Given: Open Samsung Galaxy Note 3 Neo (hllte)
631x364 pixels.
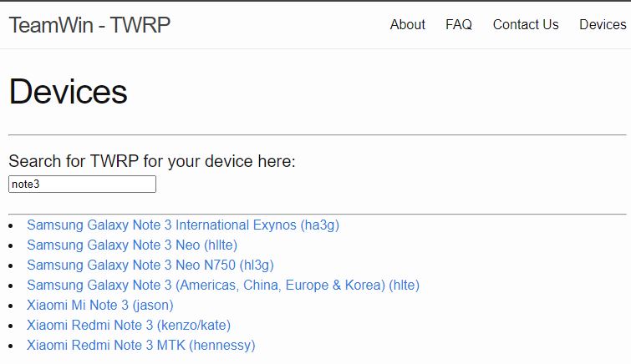Looking at the screenshot, I should (x=132, y=245).
